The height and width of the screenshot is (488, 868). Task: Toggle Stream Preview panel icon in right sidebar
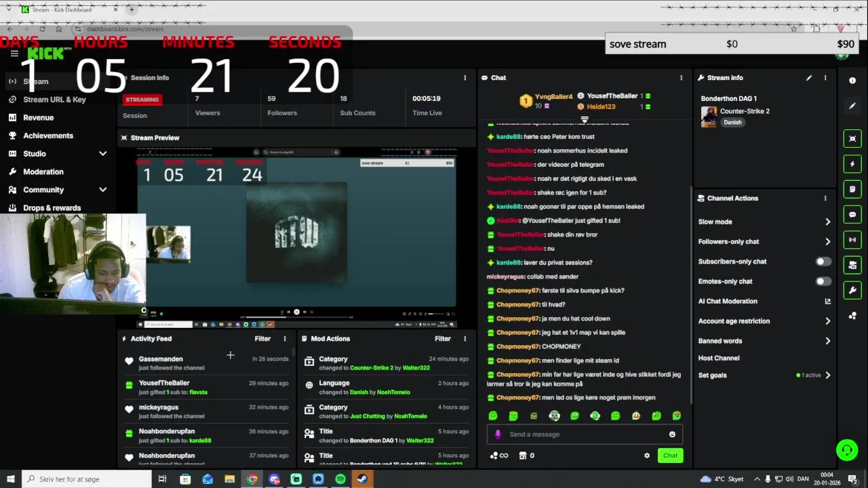852,138
